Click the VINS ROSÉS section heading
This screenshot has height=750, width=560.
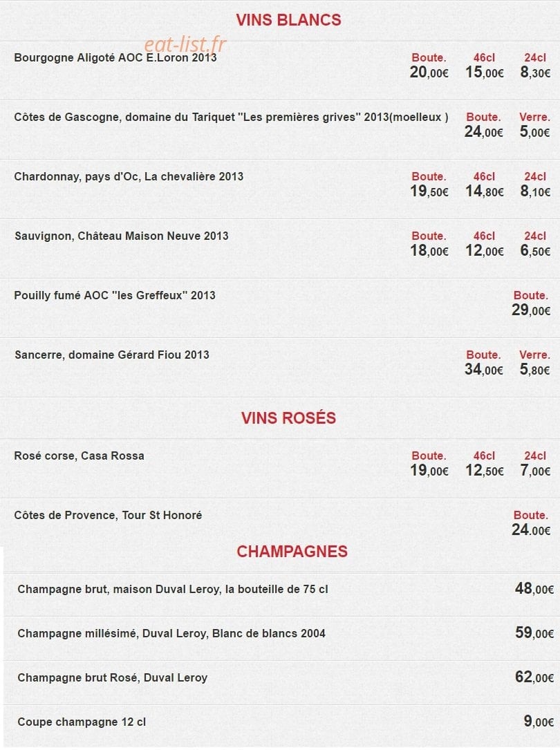288,418
